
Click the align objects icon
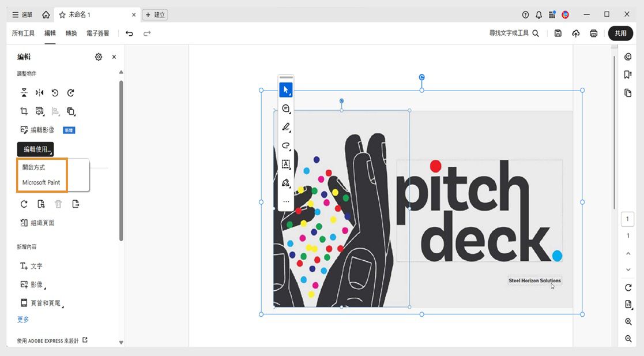(55, 111)
